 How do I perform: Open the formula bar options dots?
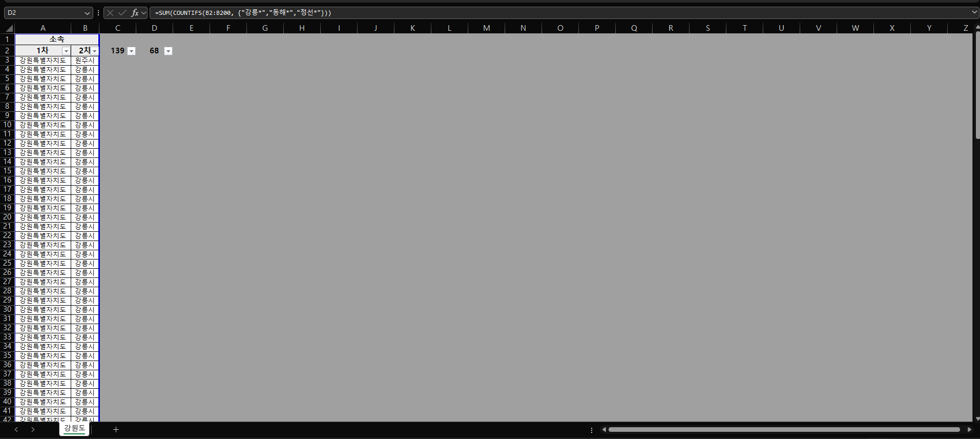(x=98, y=13)
